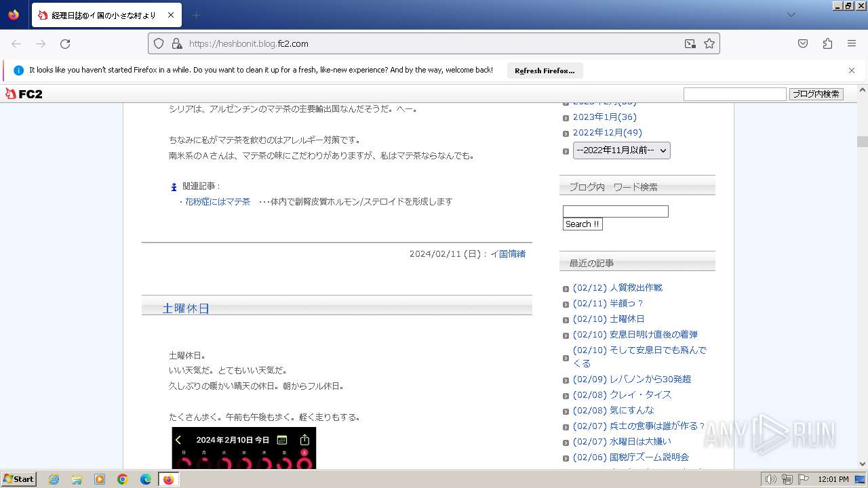Open the Firefox application menu
The height and width of the screenshot is (488, 868).
pyautogui.click(x=852, y=43)
